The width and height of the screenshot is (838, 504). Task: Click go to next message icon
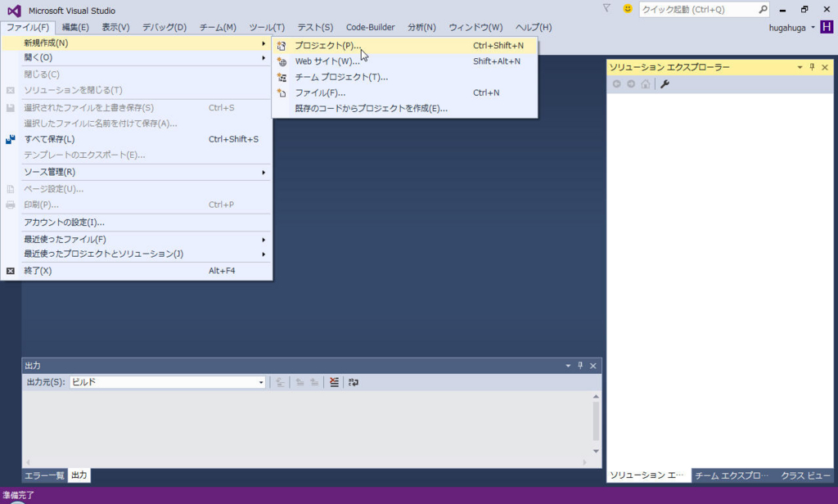pyautogui.click(x=314, y=382)
